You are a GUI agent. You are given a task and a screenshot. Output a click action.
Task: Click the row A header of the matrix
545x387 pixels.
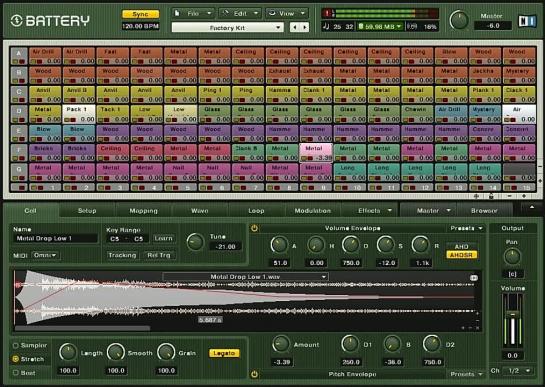(x=19, y=56)
